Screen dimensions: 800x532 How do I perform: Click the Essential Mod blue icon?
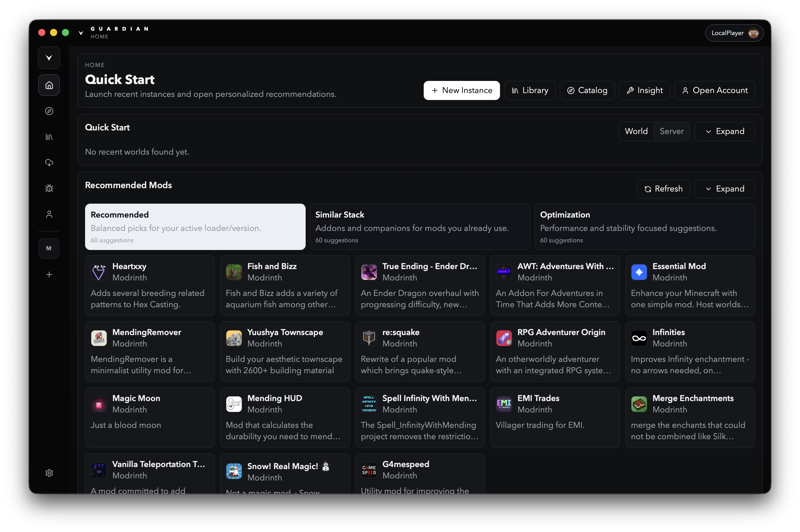click(x=639, y=272)
